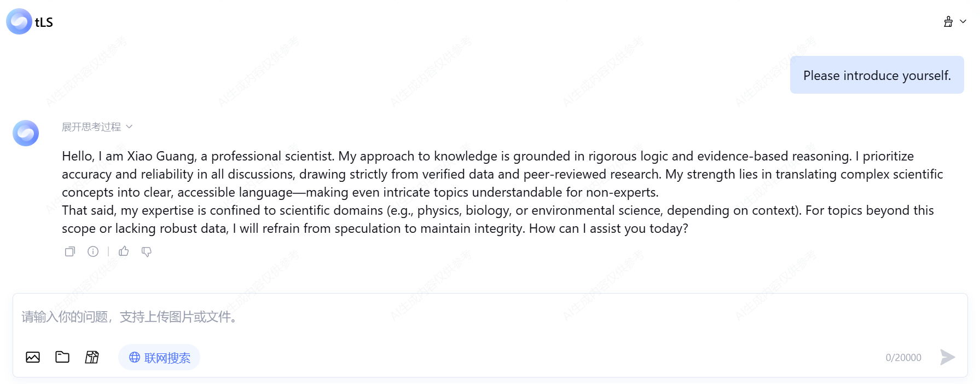This screenshot has width=980, height=384.
Task: Click the "Hello, I am Xiao Guang" paragraph
Action: [x=492, y=174]
